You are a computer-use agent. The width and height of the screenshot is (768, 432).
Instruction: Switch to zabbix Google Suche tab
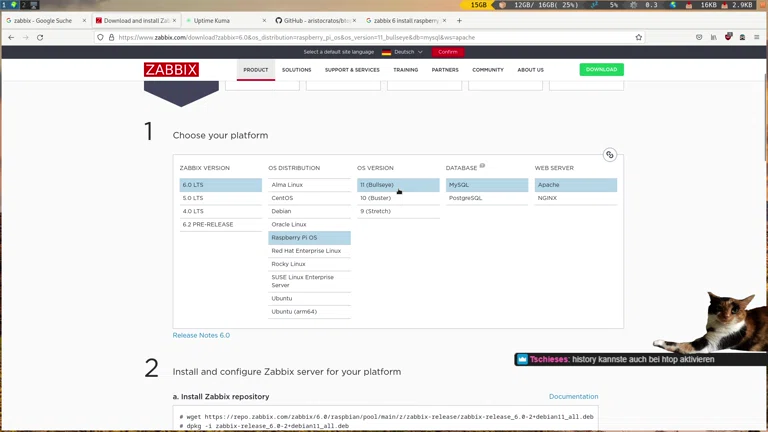[43, 21]
